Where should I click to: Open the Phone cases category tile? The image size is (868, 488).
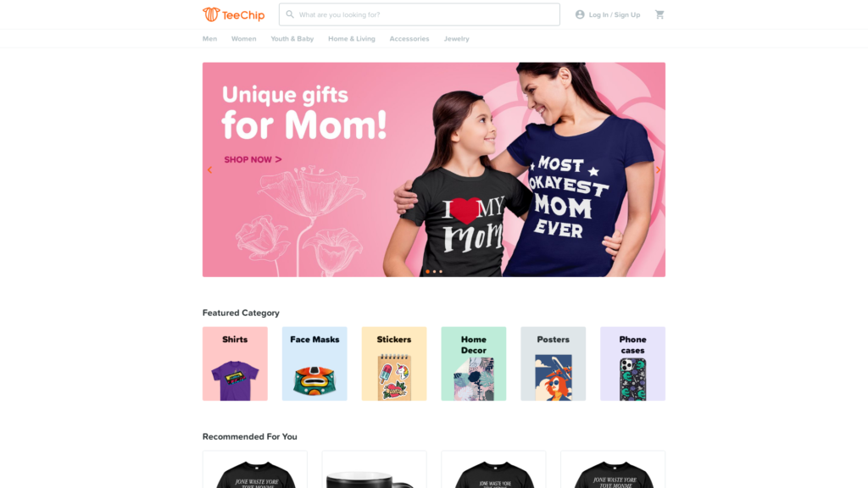pos(632,363)
